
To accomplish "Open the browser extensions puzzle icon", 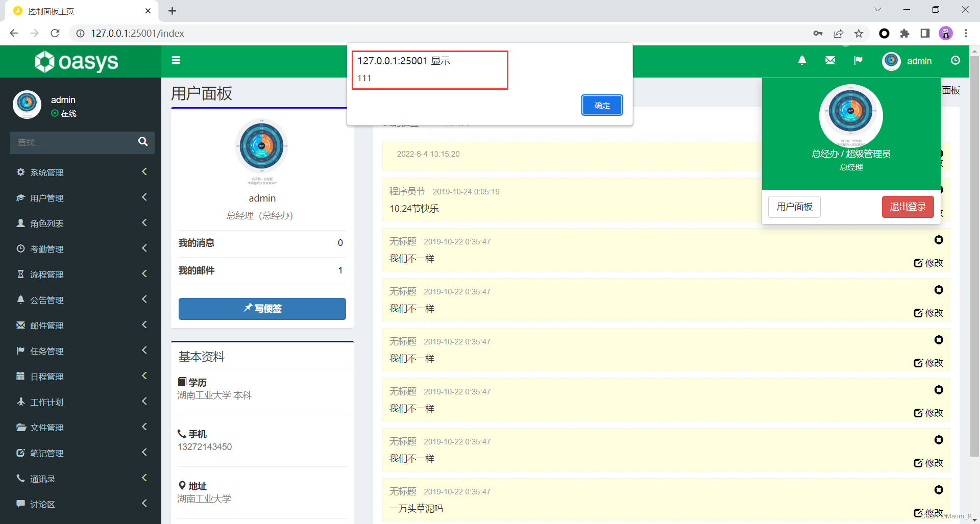I will click(905, 33).
